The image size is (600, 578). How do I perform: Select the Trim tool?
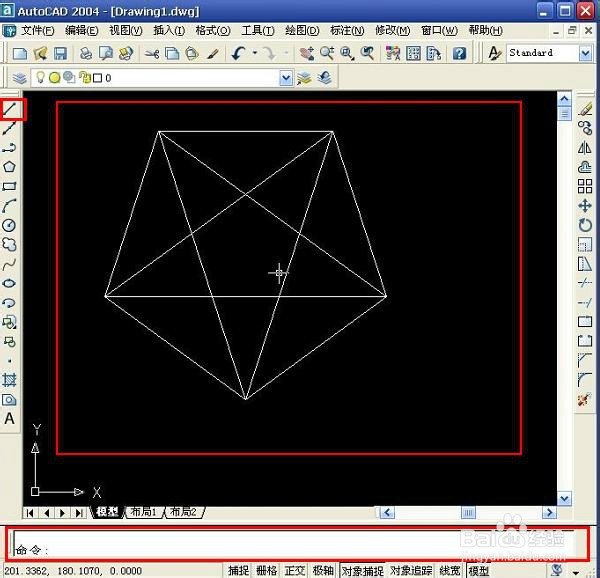[585, 283]
